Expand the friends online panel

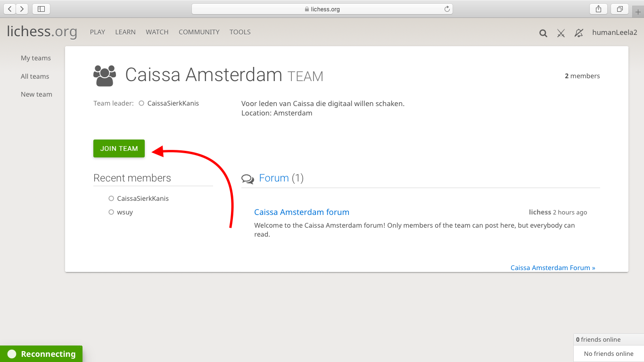pyautogui.click(x=609, y=339)
